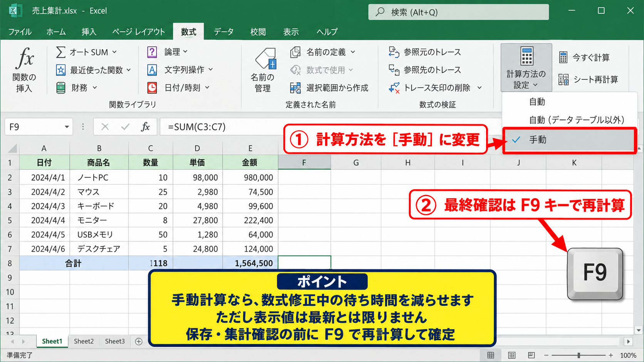Click the formula bar showing =SUM(C3:C7)

point(331,127)
